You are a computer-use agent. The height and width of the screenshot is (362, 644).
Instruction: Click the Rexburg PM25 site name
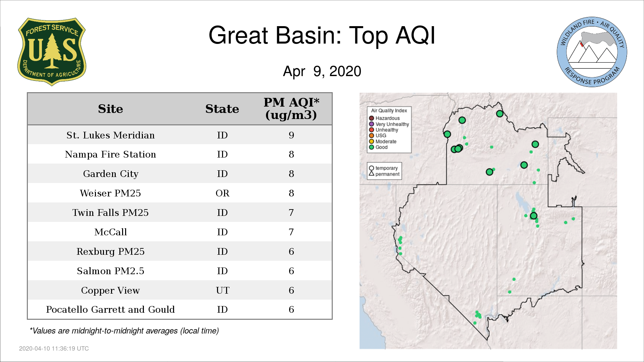click(x=110, y=251)
